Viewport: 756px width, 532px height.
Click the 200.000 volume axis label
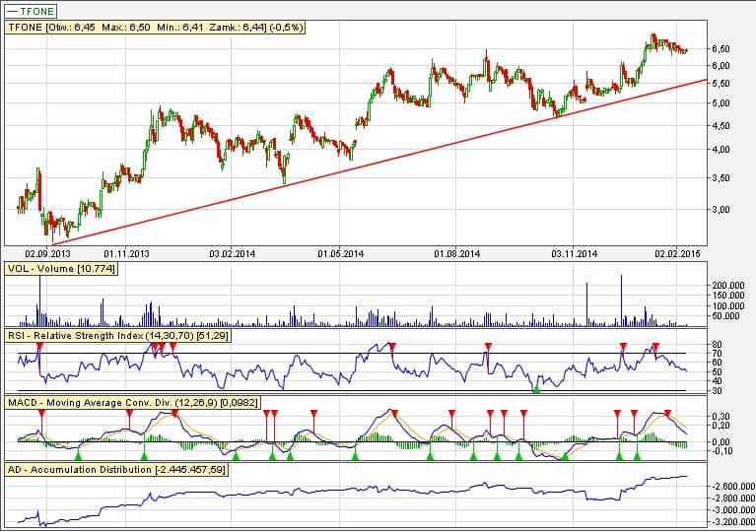click(728, 286)
